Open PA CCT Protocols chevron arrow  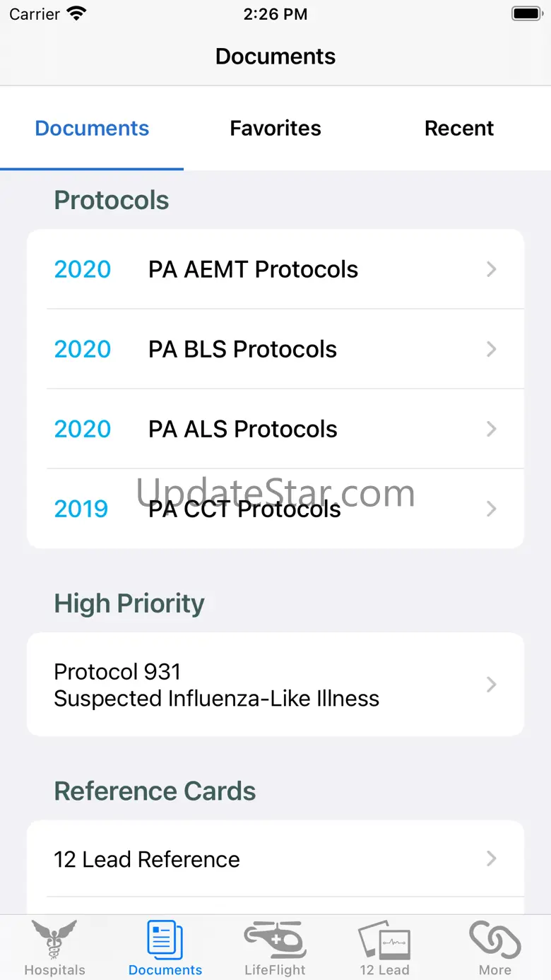point(492,509)
